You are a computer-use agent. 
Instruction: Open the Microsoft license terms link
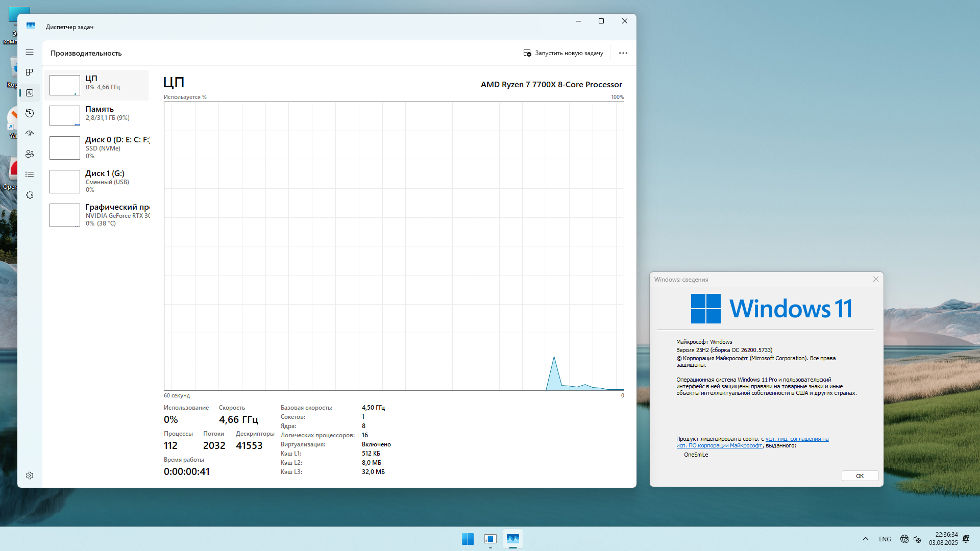[796, 439]
